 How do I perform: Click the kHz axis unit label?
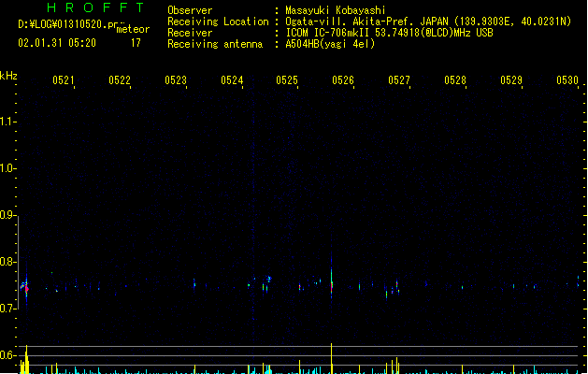coord(8,76)
